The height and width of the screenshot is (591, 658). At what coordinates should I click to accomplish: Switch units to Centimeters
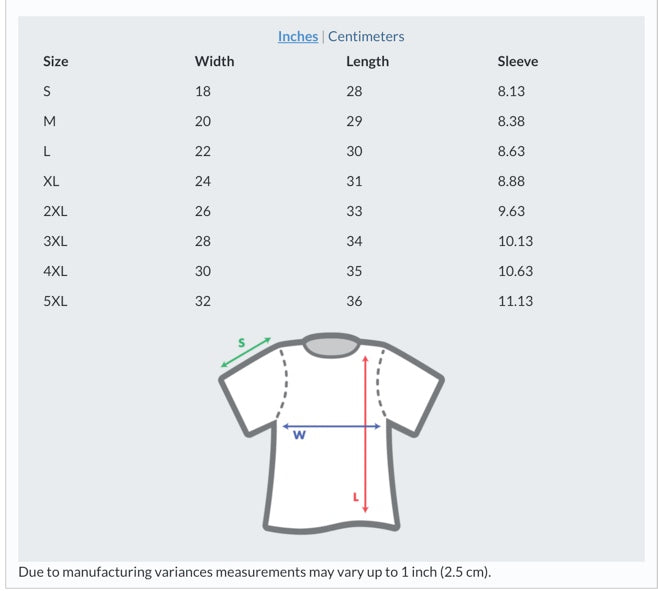(366, 36)
